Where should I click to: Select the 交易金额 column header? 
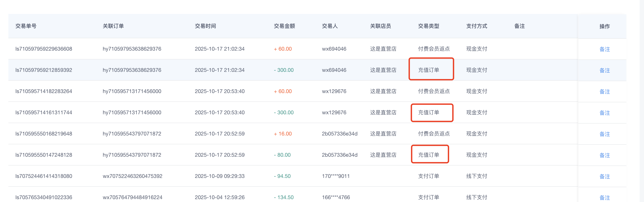coord(284,26)
